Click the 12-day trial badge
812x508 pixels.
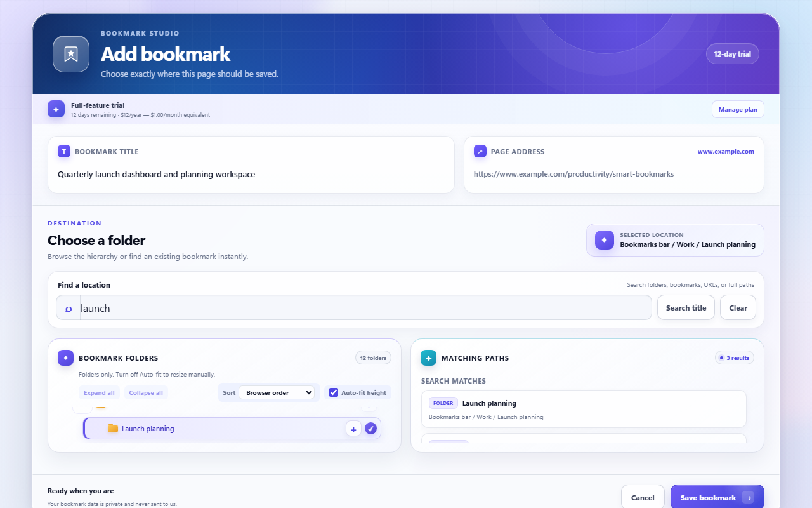[732, 54]
